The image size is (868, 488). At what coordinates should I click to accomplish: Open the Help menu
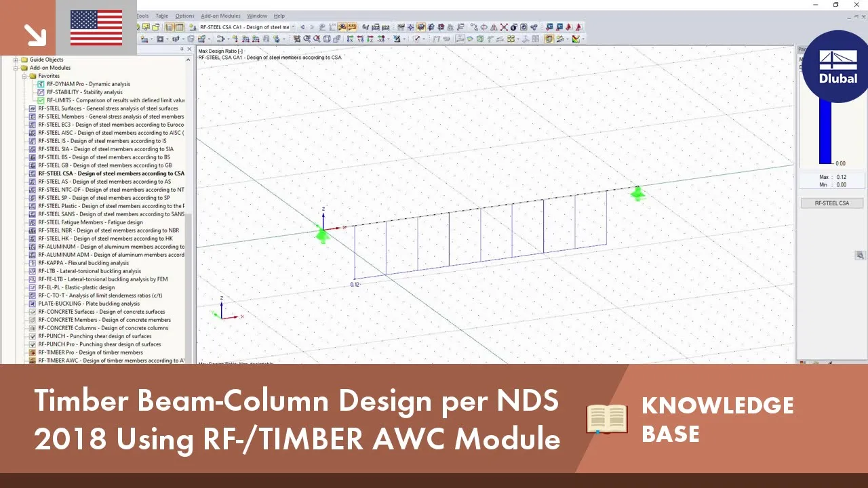pyautogui.click(x=279, y=16)
